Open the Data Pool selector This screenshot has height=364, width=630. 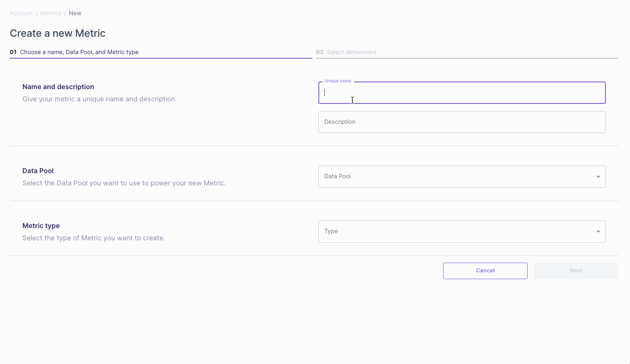point(462,177)
